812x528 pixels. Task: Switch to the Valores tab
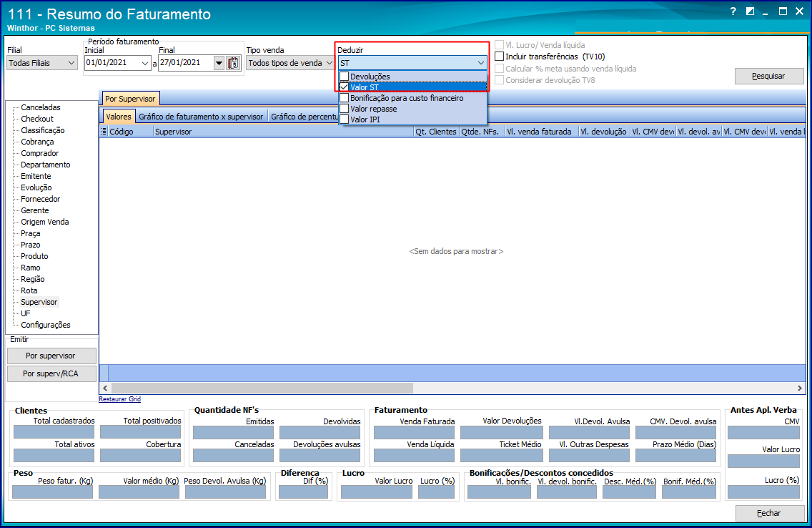click(119, 117)
